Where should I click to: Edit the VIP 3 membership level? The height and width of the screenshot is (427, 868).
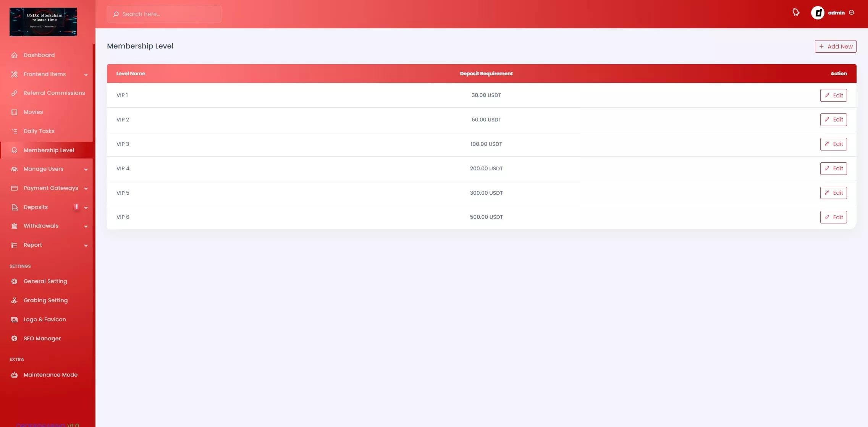click(x=833, y=144)
